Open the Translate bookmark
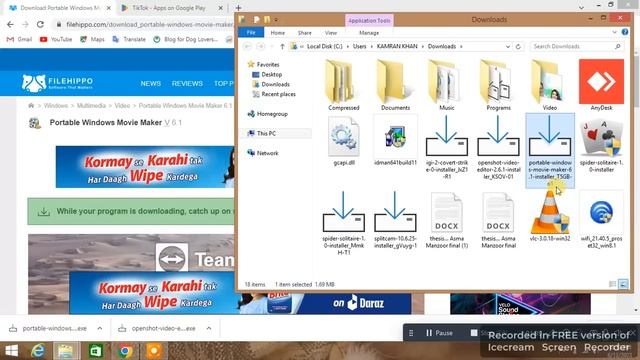Screen dimensions: 640x360 [129, 39]
